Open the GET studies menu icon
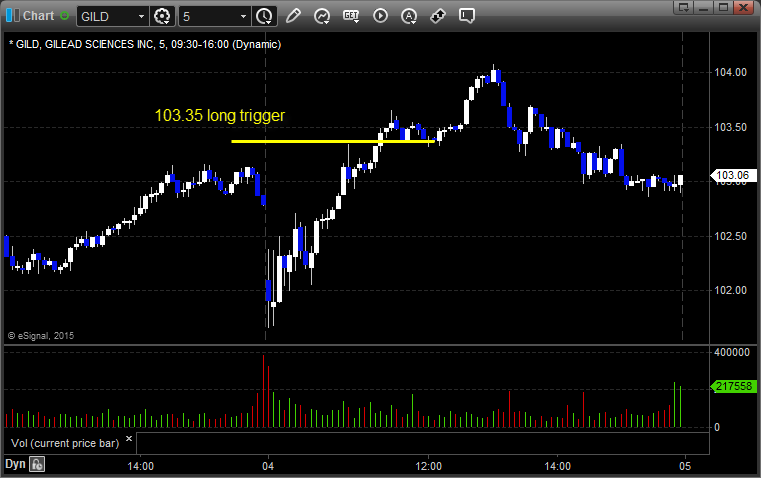Image resolution: width=761 pixels, height=478 pixels. pos(351,16)
